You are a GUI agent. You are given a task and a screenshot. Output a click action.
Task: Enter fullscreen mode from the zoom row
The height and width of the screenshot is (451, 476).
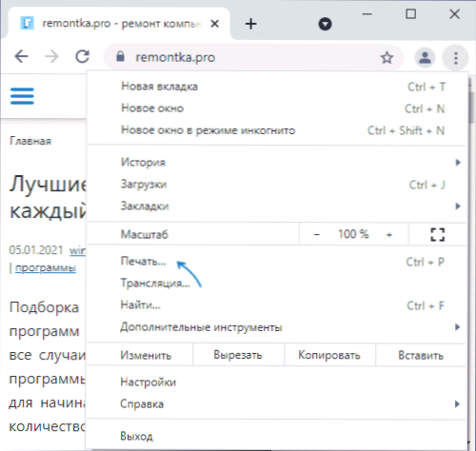(438, 234)
